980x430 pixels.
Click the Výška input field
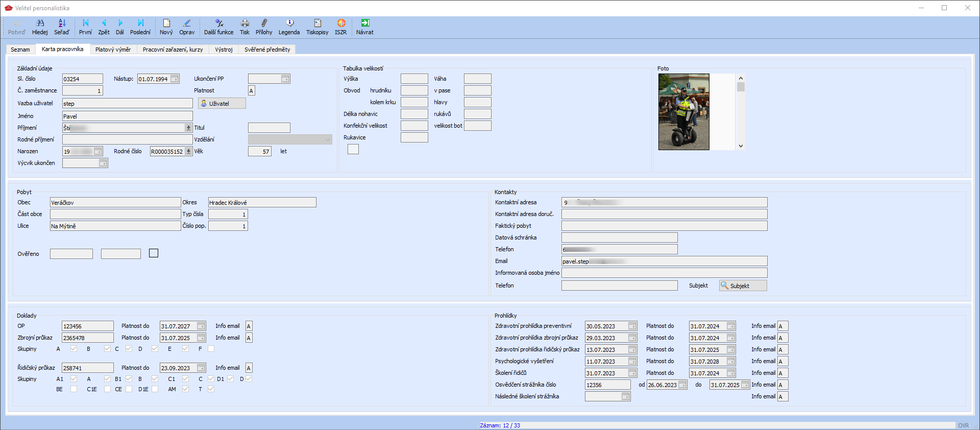point(414,79)
